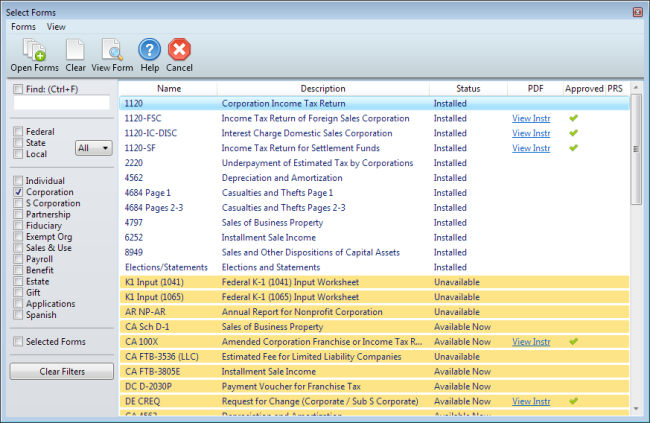Open the View Form preview icon
Image resolution: width=650 pixels, height=423 pixels.
coord(110,49)
